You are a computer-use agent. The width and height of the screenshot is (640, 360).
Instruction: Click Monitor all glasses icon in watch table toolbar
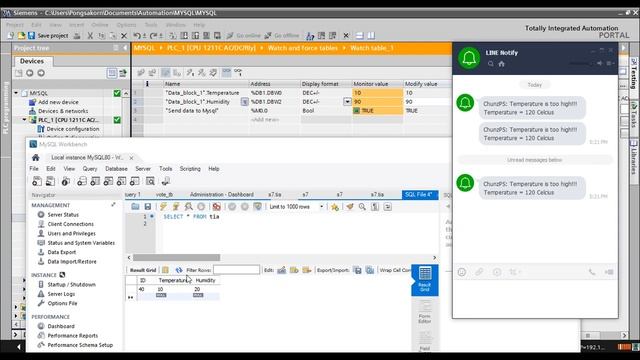point(226,72)
